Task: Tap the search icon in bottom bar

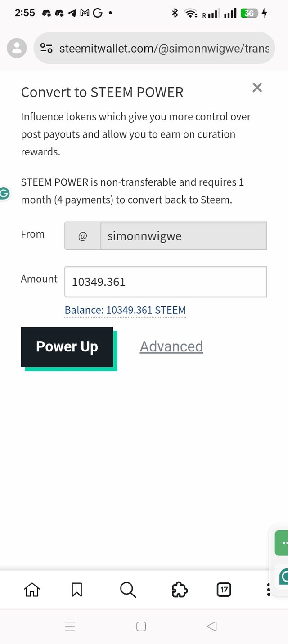Action: pyautogui.click(x=128, y=589)
